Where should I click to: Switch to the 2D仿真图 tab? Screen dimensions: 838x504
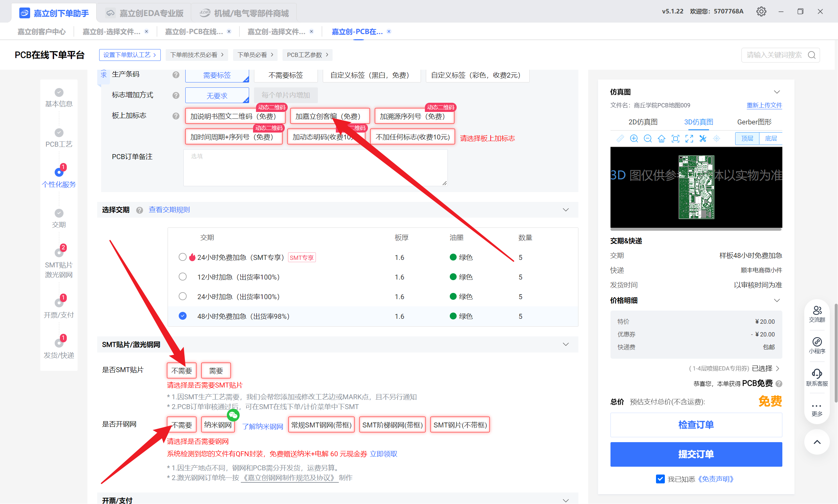pyautogui.click(x=643, y=122)
